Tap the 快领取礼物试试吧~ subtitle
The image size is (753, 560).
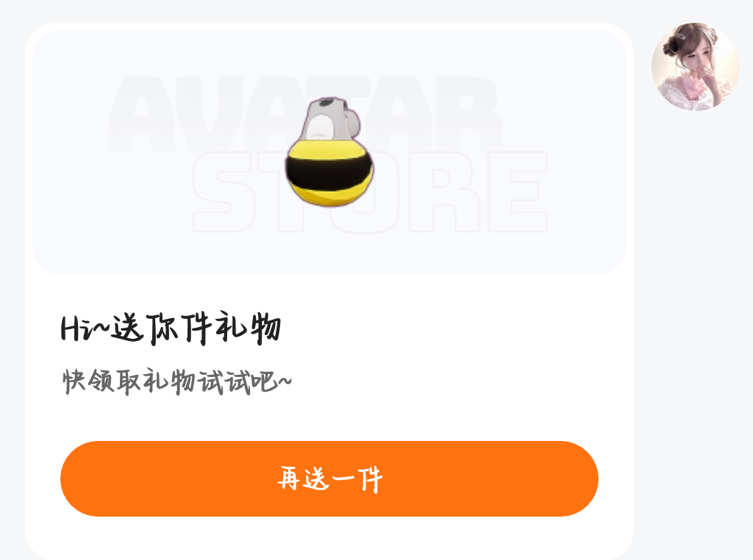176,381
